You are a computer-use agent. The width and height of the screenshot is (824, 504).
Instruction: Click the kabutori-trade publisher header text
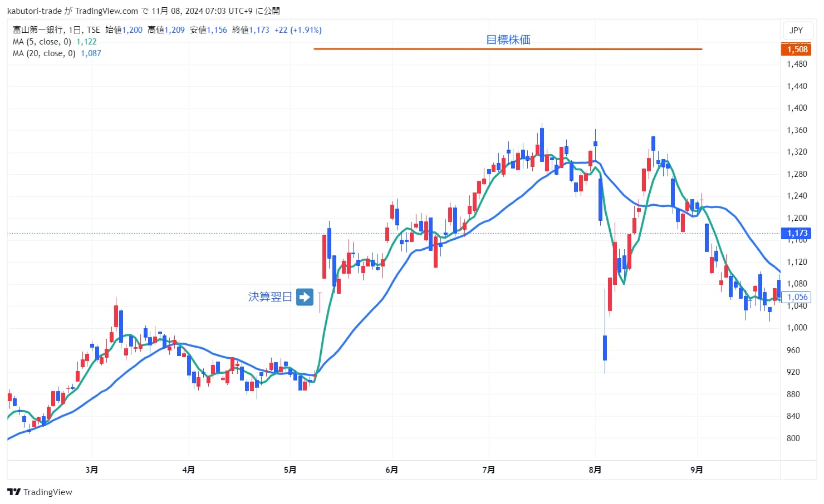pyautogui.click(x=144, y=11)
